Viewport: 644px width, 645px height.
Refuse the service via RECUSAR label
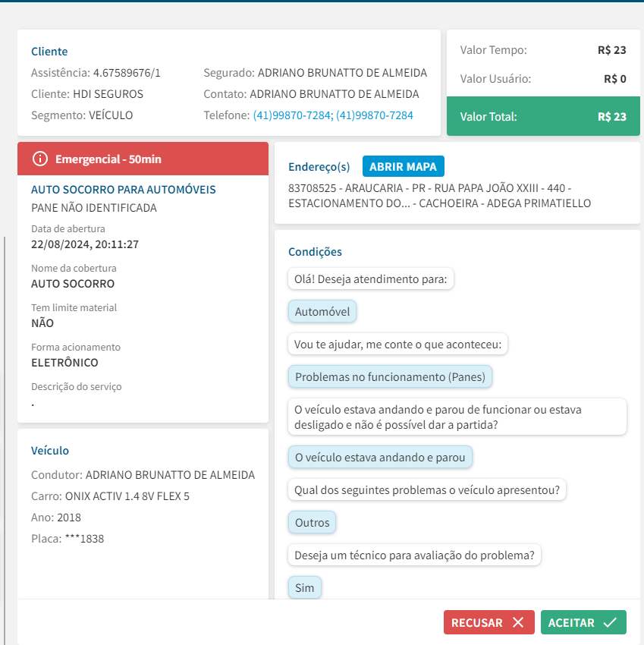point(477,622)
